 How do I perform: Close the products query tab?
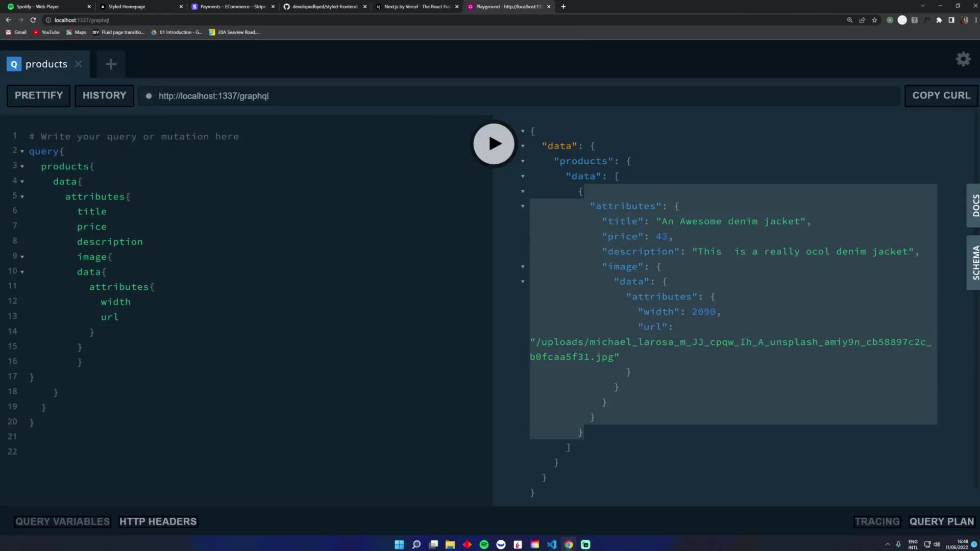[x=78, y=64]
